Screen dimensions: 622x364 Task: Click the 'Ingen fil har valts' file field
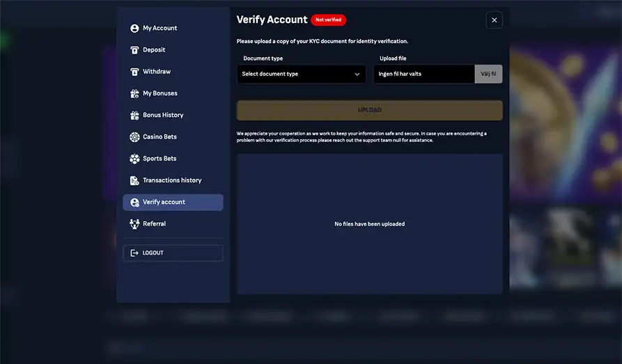[423, 74]
